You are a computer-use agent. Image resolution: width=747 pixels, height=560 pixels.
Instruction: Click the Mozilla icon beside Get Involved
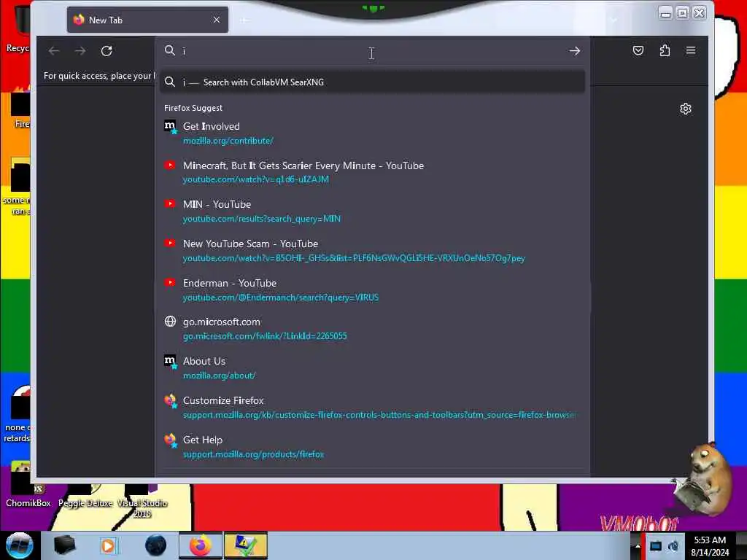(x=171, y=127)
